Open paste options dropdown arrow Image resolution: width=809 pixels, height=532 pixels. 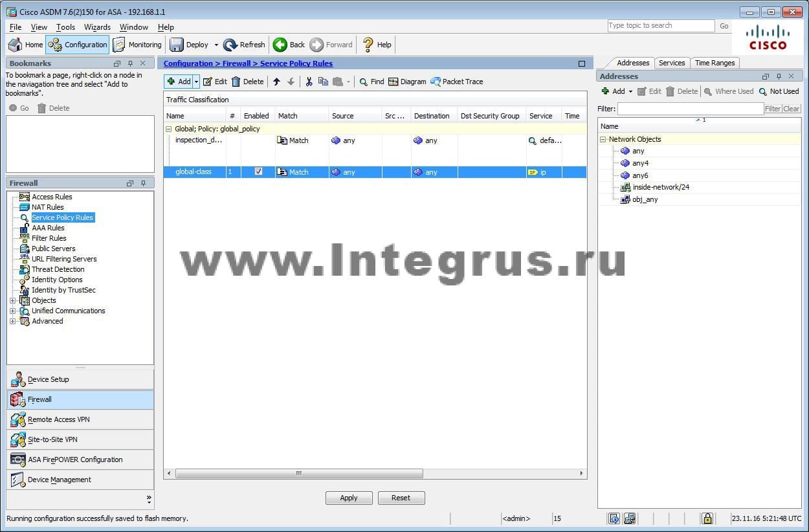(x=348, y=82)
